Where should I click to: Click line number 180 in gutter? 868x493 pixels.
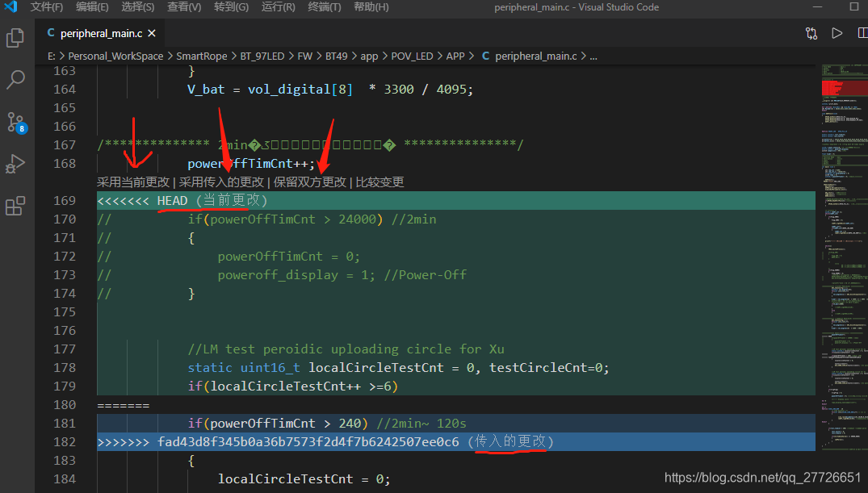65,405
